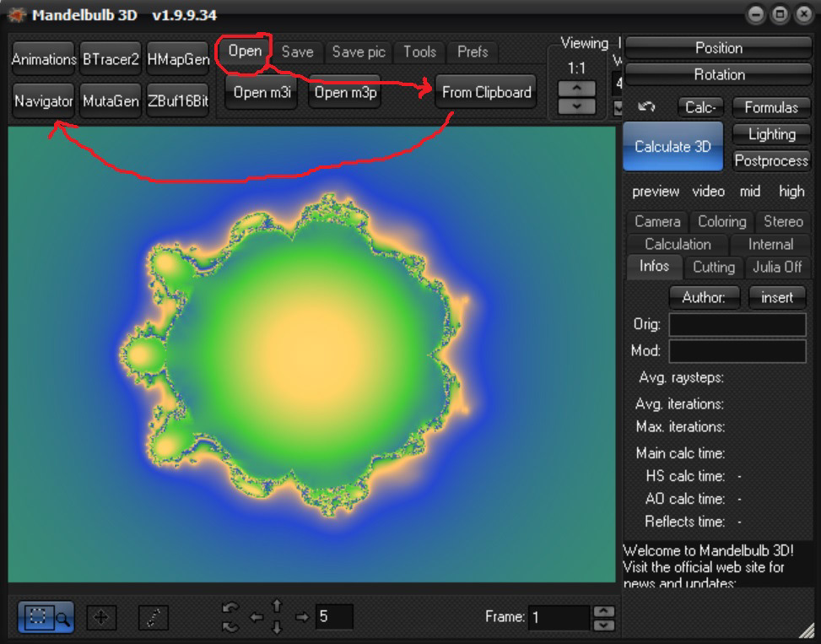Launch the HMapGen tool
Image resolution: width=821 pixels, height=644 pixels.
178,59
